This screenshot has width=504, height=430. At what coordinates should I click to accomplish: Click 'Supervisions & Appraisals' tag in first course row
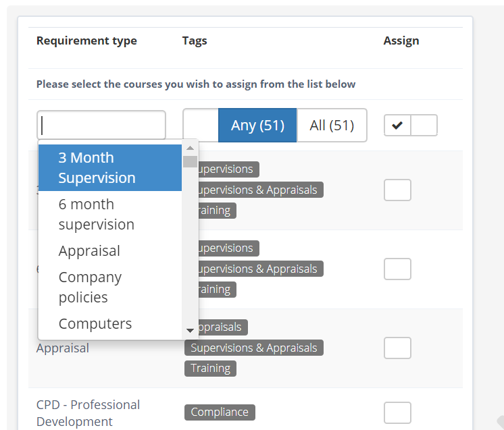[261, 190]
